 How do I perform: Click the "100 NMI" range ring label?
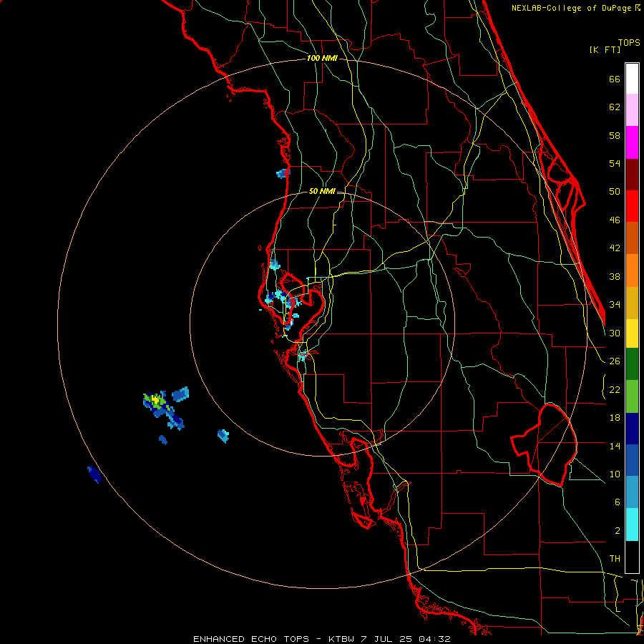click(322, 59)
